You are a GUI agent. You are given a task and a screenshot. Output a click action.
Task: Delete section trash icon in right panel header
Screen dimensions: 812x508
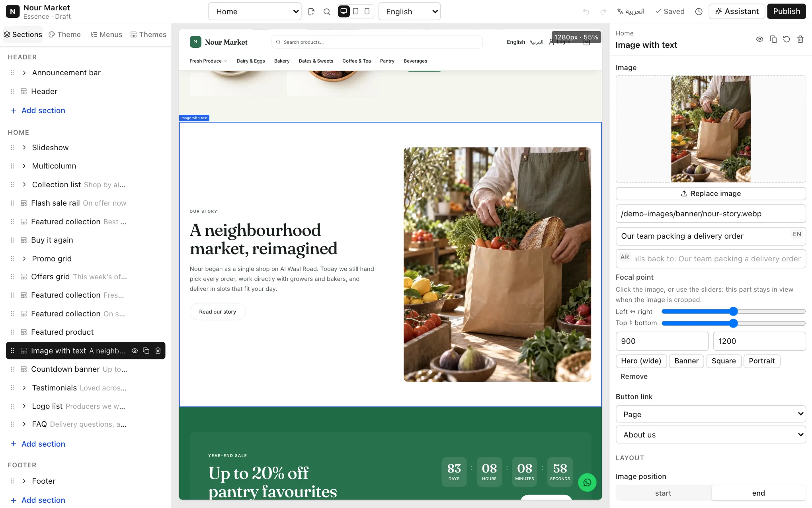800,39
